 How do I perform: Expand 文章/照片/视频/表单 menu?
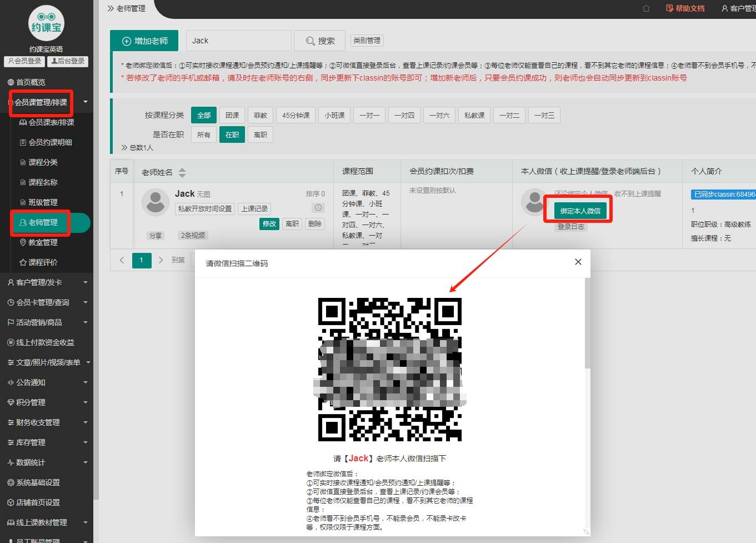(47, 362)
